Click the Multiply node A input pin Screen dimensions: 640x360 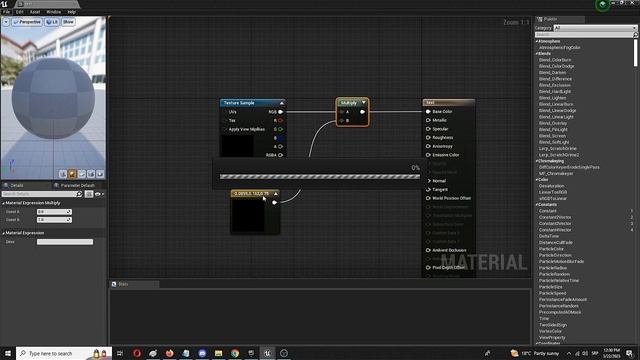tap(342, 112)
